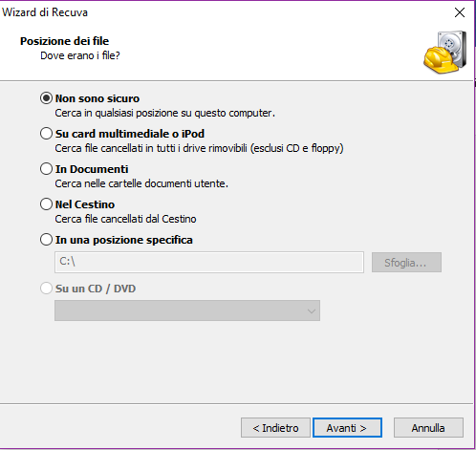Click the Recuva hard hat drive icon
Viewport: 476px width, 450px height.
445,53
